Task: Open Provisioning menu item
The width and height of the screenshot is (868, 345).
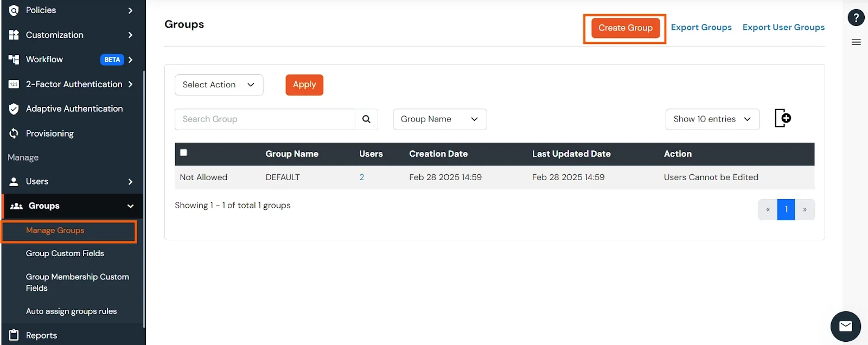Action: pyautogui.click(x=50, y=133)
